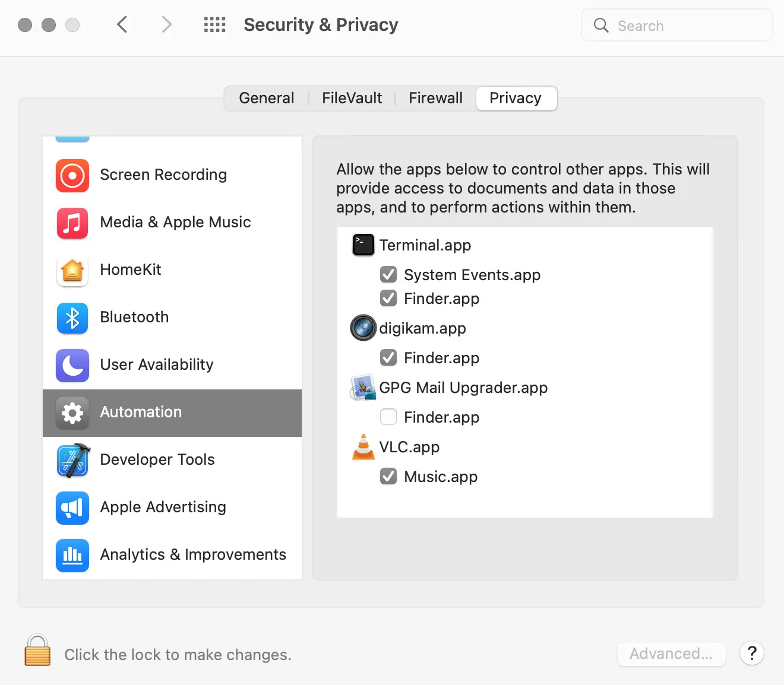Select the User Availability moon icon
Viewport: 784px width, 685px height.
click(72, 366)
